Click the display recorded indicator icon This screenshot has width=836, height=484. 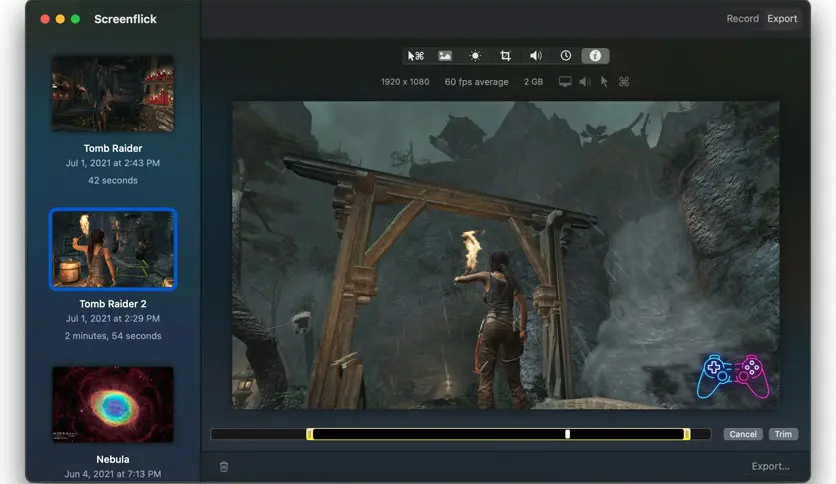[565, 82]
